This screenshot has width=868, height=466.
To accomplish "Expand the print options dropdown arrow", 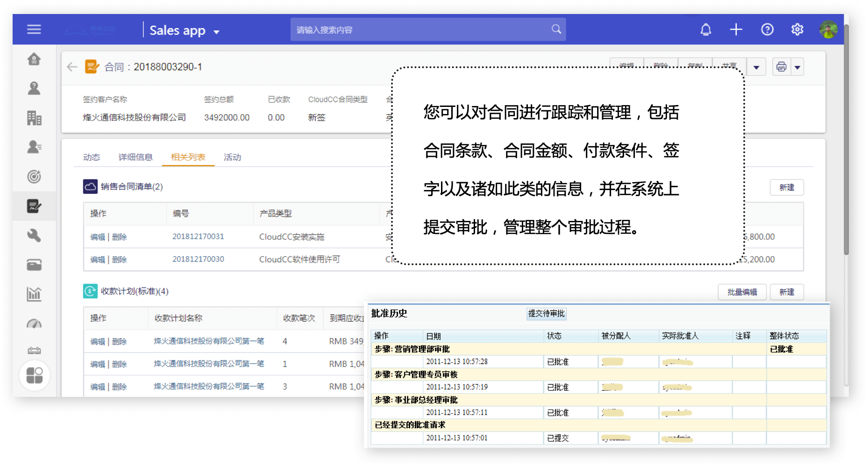I will coord(797,67).
